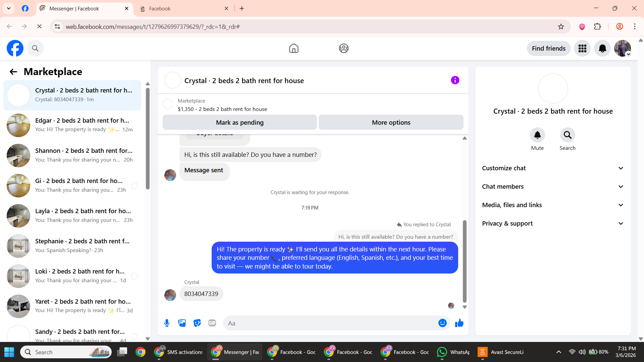Toggle read circle on Loki conversation
The image size is (644, 362).
135,276
